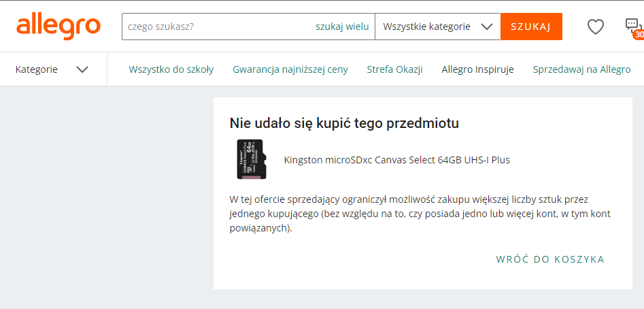Click product title 'Kingston microSDxc Canvas Select 64GB'
Viewport: 644px width, 309px height.
click(x=396, y=160)
